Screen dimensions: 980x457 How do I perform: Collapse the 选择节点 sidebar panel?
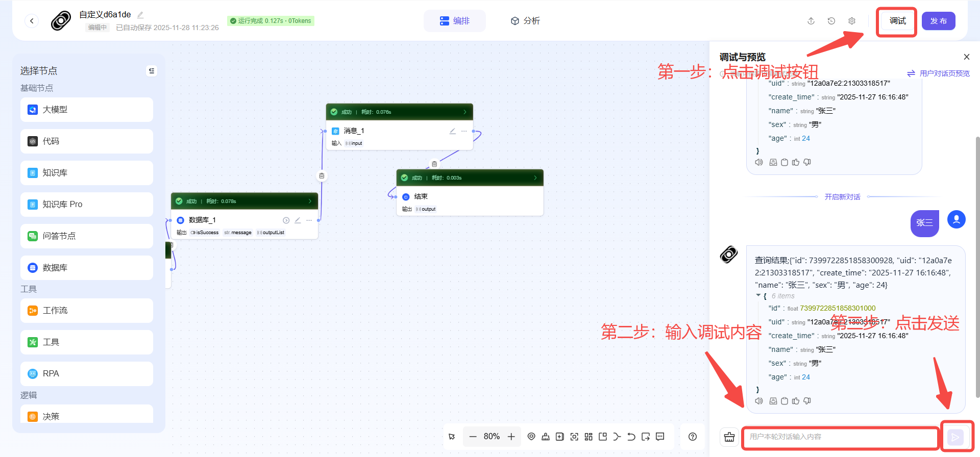coord(152,71)
